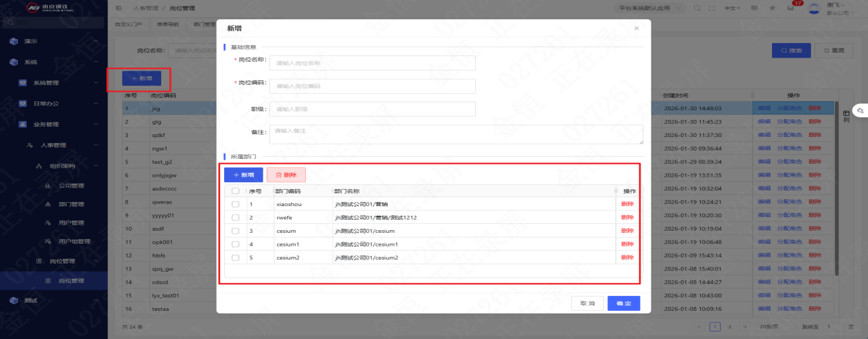Click the fullscreen toggle icon in header
The width and height of the screenshot is (868, 339).
coord(712,8)
